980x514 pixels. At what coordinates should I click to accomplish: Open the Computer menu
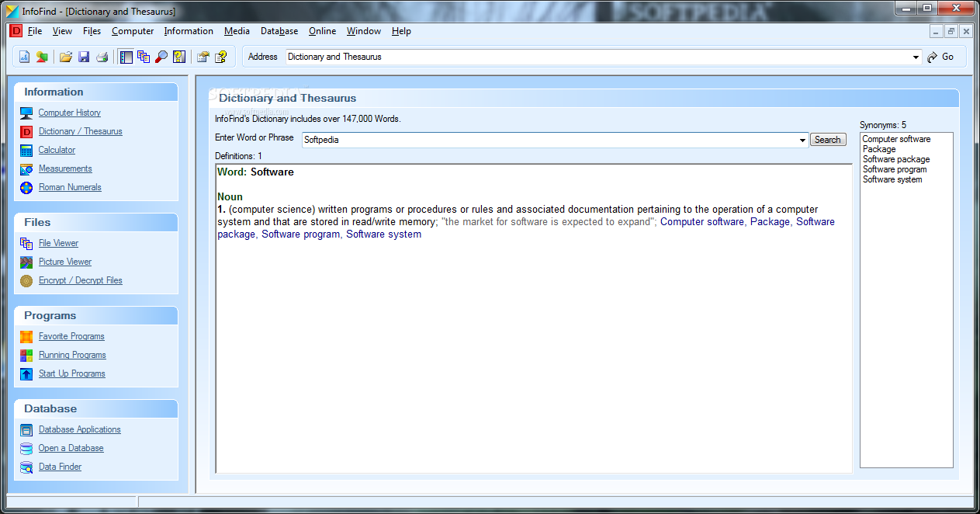(133, 31)
